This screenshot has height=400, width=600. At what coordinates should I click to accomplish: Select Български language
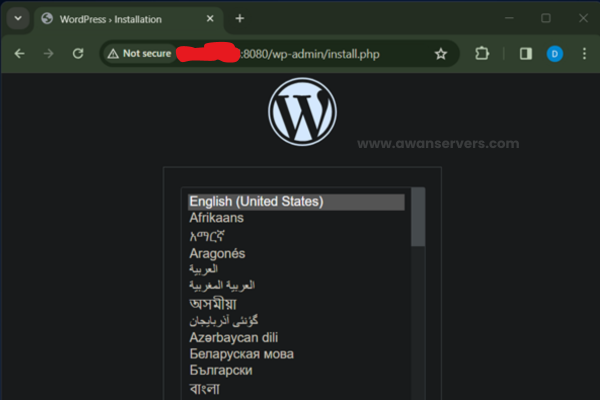pos(296,371)
